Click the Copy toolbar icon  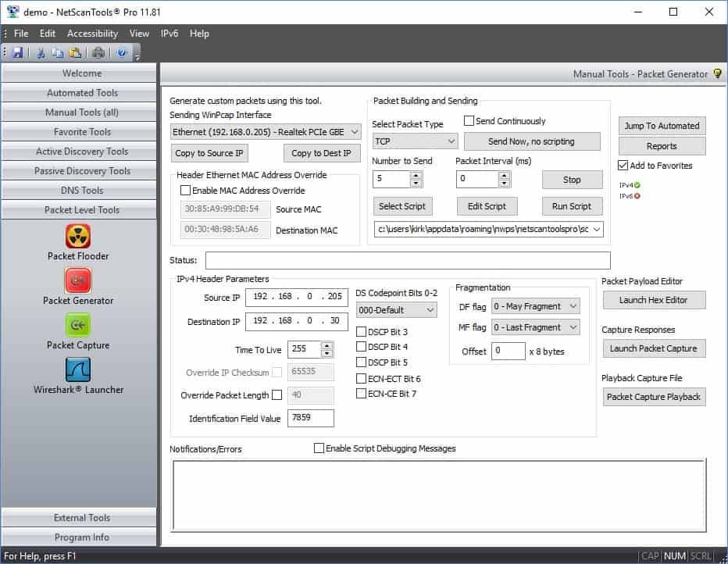(58, 53)
